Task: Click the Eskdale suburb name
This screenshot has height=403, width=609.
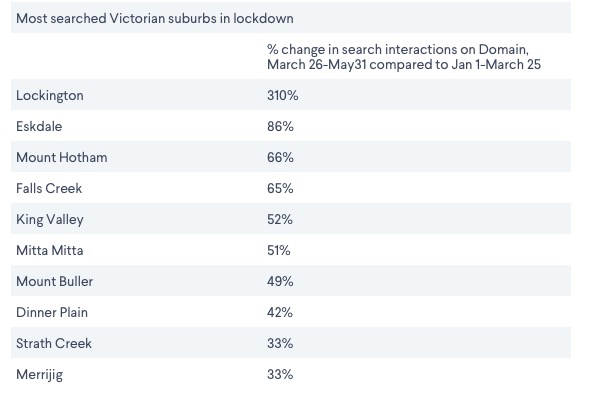Action: tap(39, 127)
